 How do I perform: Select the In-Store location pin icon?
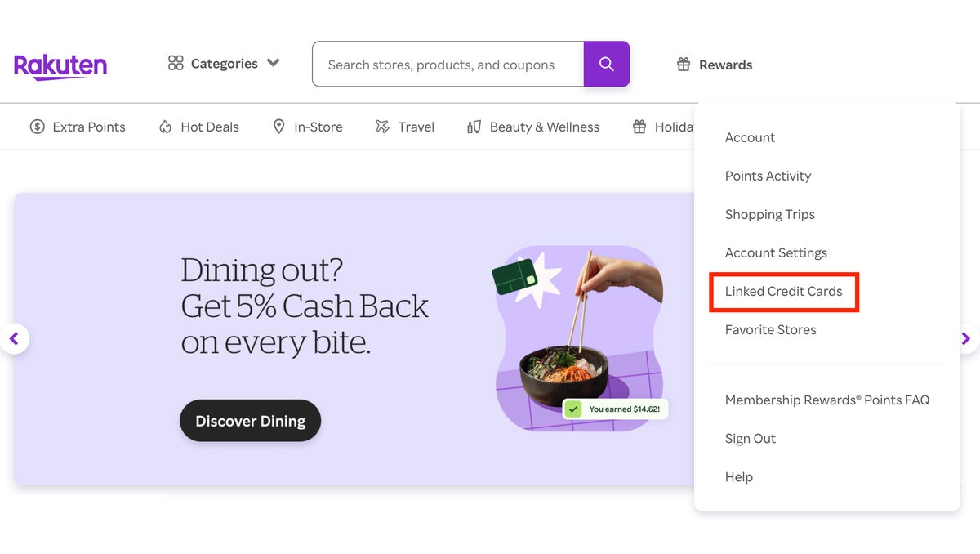pos(278,127)
